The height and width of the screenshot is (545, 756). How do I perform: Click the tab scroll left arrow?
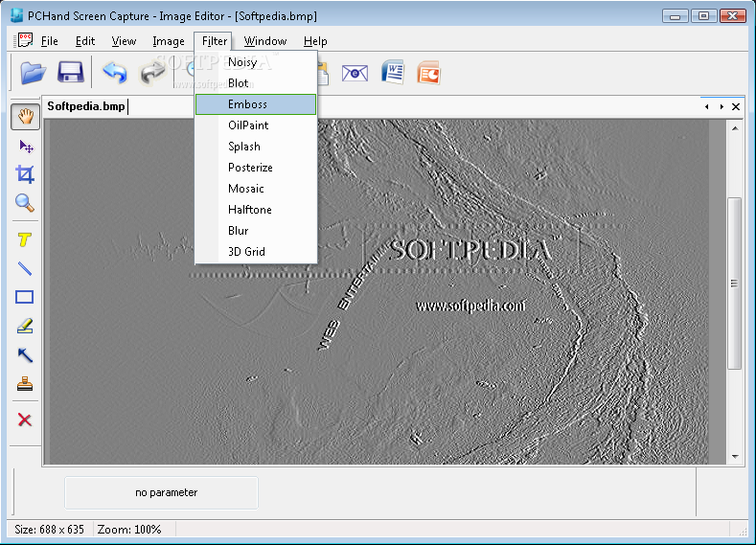click(707, 107)
